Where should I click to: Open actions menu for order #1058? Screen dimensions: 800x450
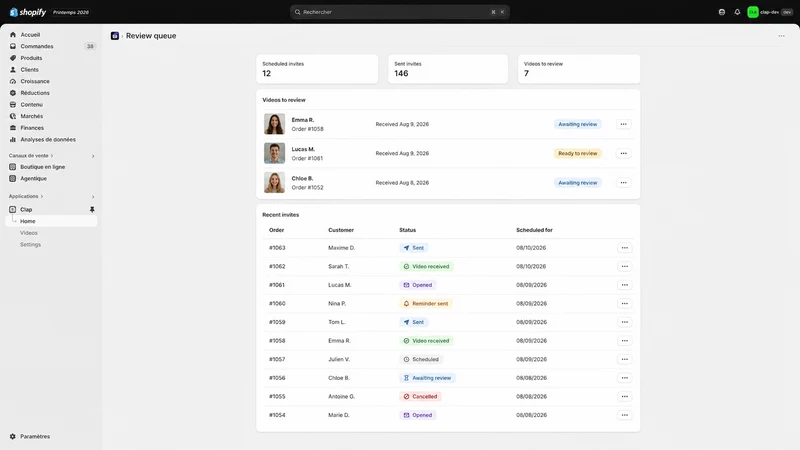click(x=624, y=340)
